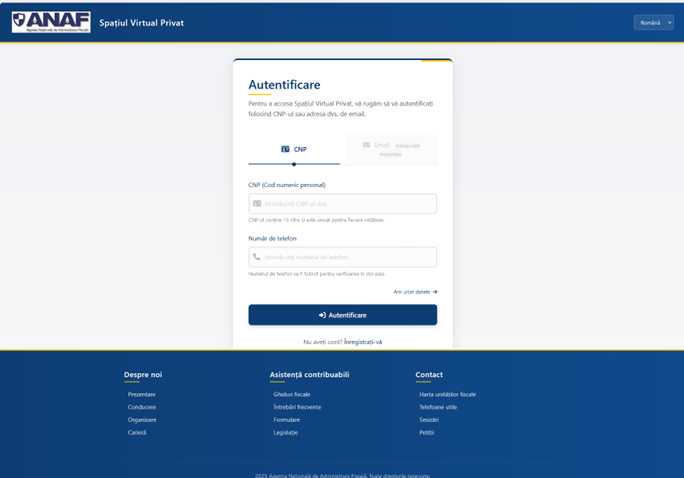Go to Întrebări frecvente page
The height and width of the screenshot is (478, 684).
(x=297, y=407)
